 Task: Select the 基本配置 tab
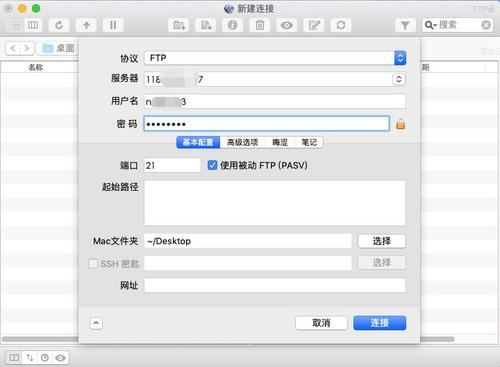(x=198, y=142)
